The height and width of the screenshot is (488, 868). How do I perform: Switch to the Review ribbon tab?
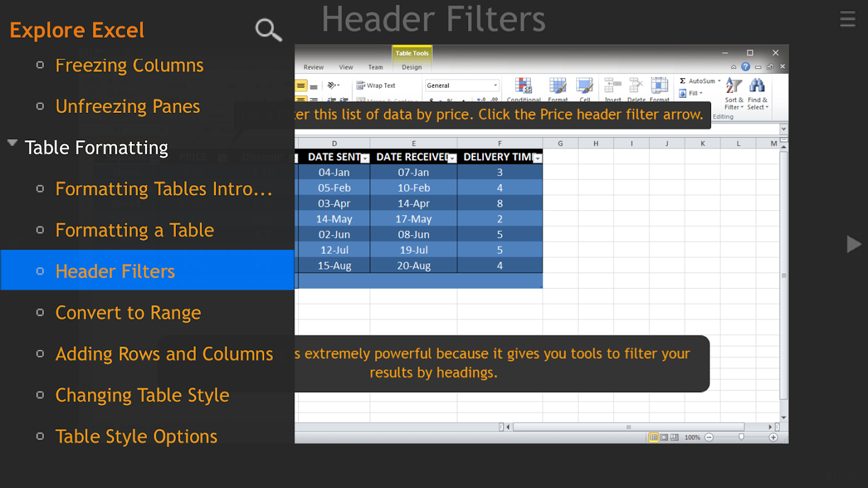(x=314, y=67)
